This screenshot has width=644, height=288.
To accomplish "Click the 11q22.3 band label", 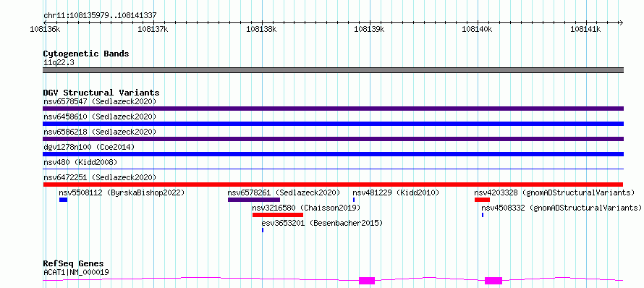I will [x=59, y=63].
